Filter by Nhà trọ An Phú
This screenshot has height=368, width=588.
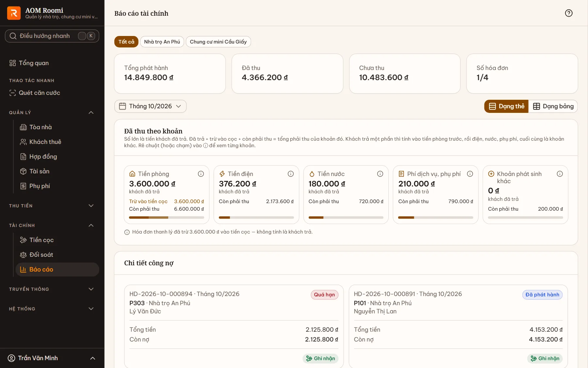(x=162, y=42)
